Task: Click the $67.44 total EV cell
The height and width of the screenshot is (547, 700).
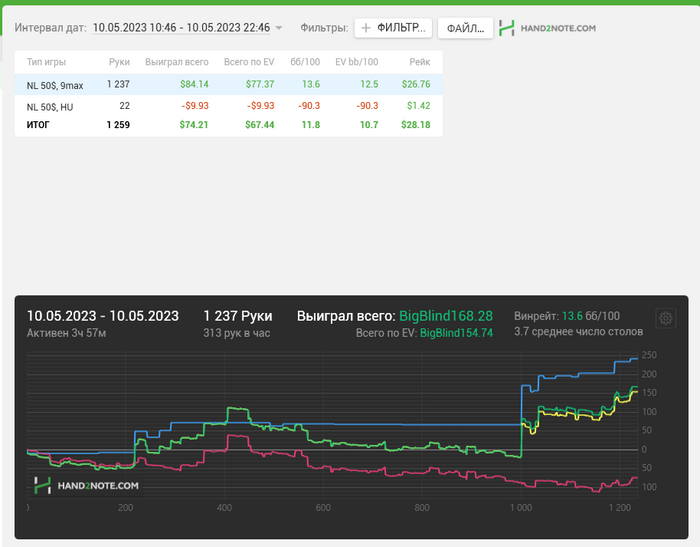Action: (x=259, y=125)
